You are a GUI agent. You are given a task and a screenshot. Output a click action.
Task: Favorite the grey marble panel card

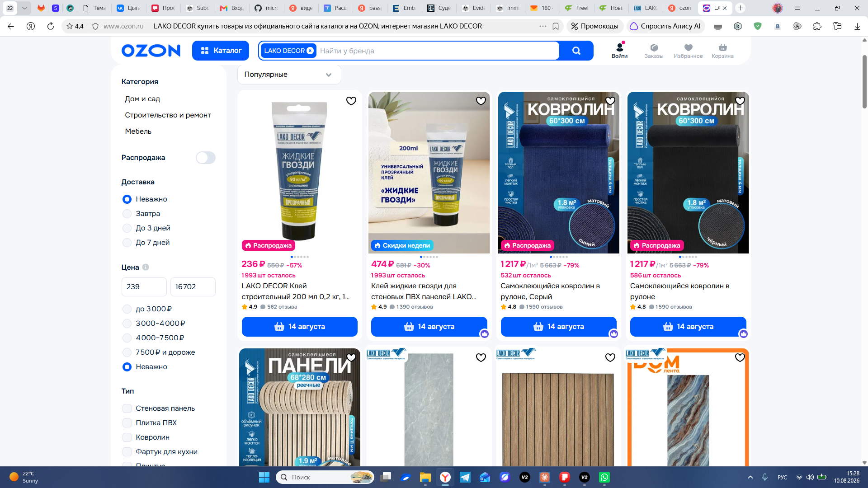pos(481,357)
